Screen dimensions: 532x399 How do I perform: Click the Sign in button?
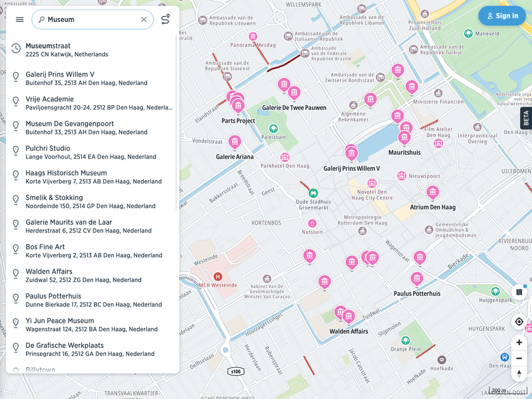(x=502, y=15)
